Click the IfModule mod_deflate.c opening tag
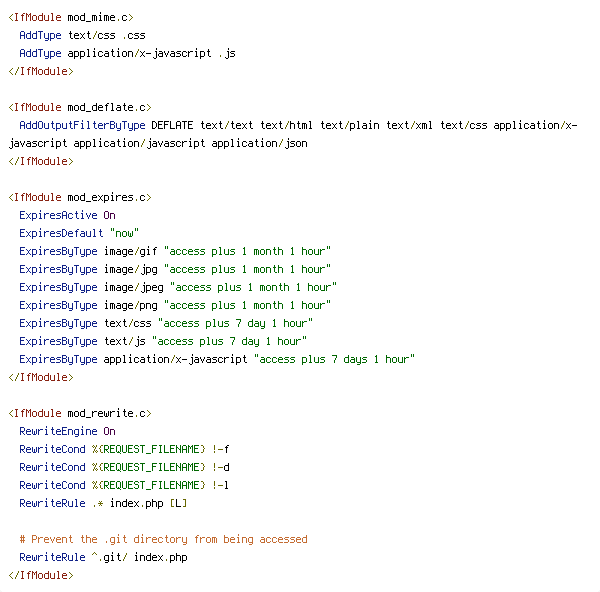This screenshot has height=592, width=600. [x=80, y=108]
